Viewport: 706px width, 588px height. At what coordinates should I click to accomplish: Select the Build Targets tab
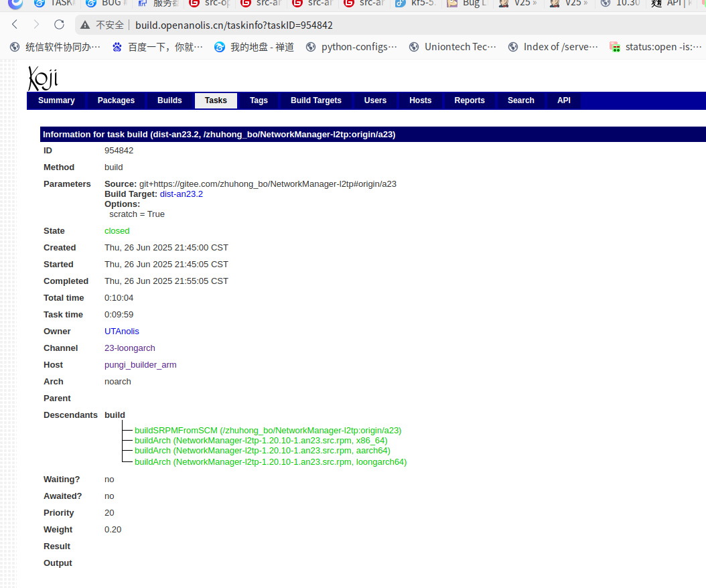[315, 100]
